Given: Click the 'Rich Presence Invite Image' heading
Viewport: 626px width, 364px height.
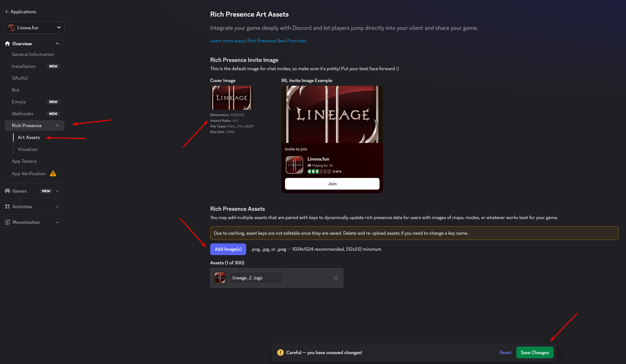Looking at the screenshot, I should (x=244, y=60).
